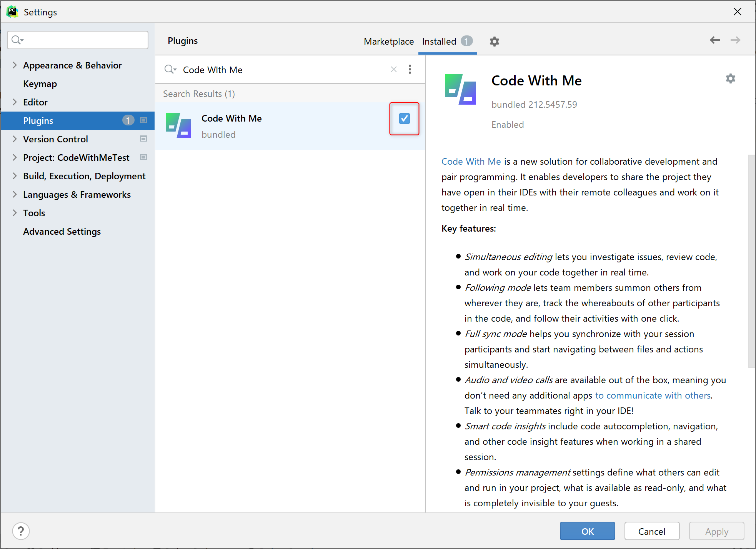Click the project-level icon beside Plugins
756x549 pixels.
(x=143, y=120)
